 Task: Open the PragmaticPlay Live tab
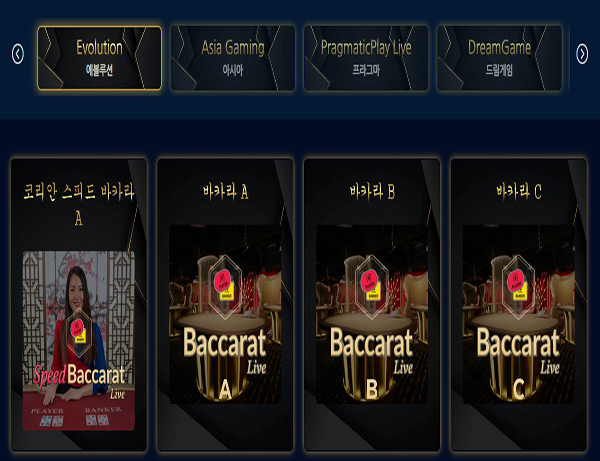pyautogui.click(x=366, y=58)
